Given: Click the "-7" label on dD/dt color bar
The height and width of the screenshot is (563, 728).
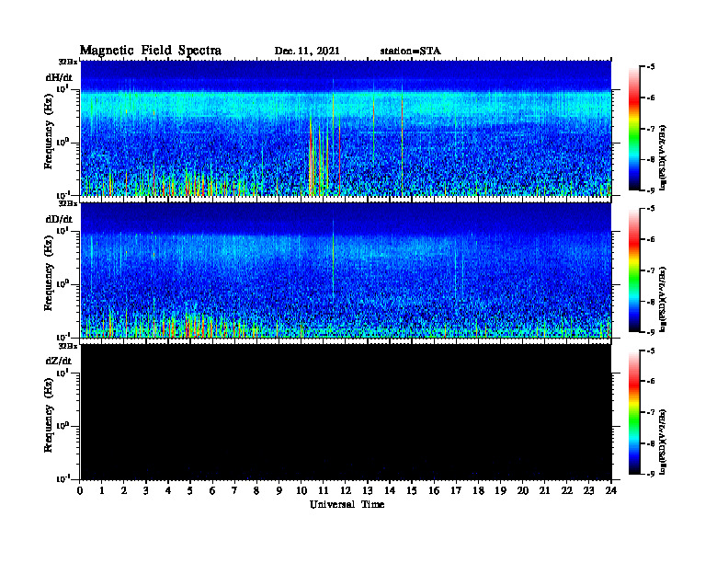Looking at the screenshot, I should tap(650, 270).
